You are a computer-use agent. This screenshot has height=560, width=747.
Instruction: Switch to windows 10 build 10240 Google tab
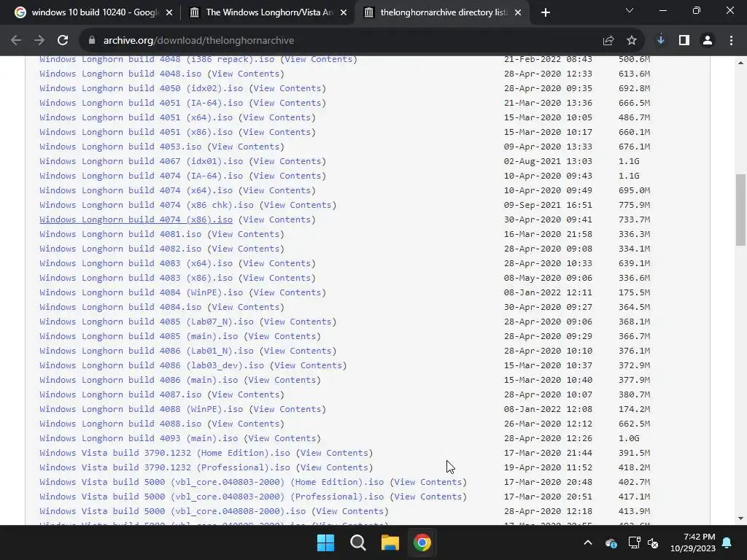point(93,12)
